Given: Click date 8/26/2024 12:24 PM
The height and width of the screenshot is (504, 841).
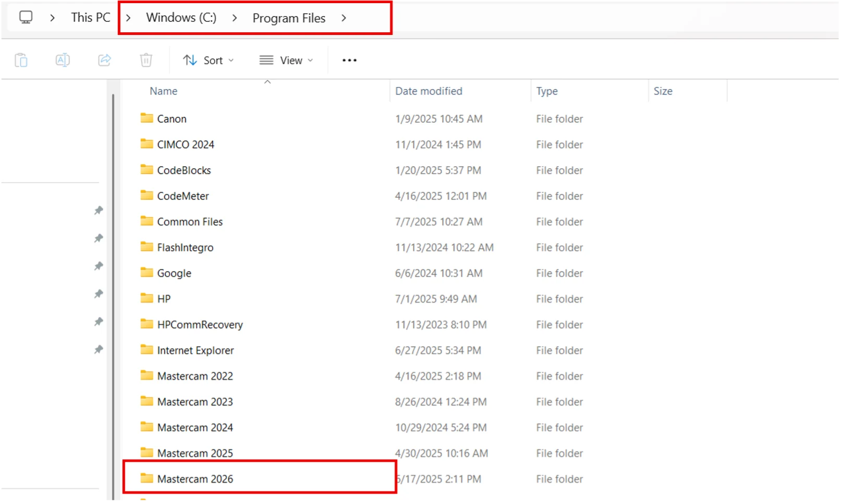Looking at the screenshot, I should [x=441, y=402].
